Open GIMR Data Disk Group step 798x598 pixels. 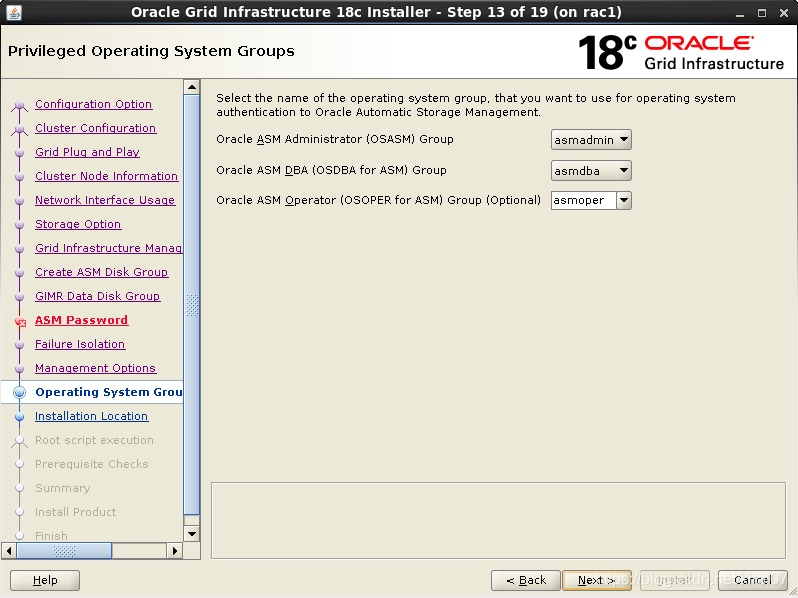point(97,296)
